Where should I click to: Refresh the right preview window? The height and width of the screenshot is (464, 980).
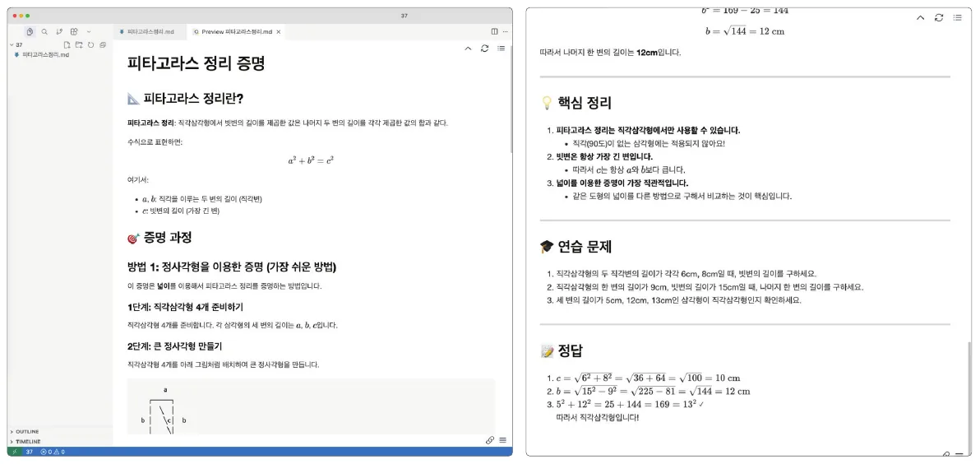(x=939, y=18)
